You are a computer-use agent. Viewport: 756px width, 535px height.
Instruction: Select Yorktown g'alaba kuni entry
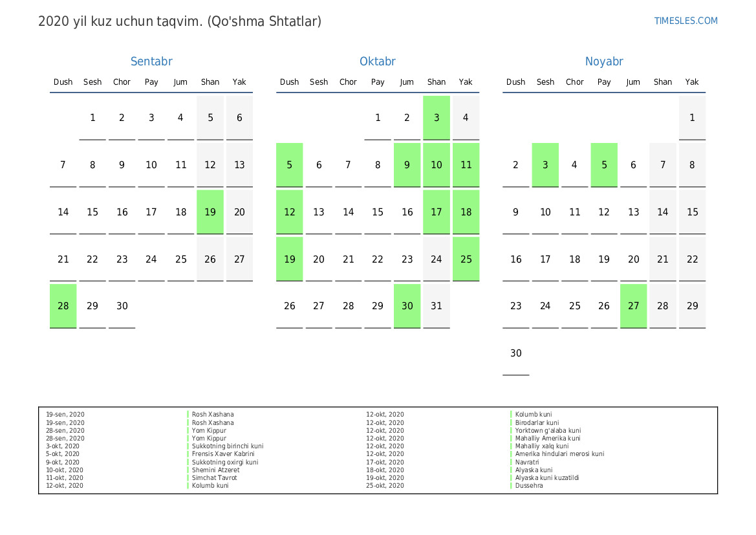point(548,431)
